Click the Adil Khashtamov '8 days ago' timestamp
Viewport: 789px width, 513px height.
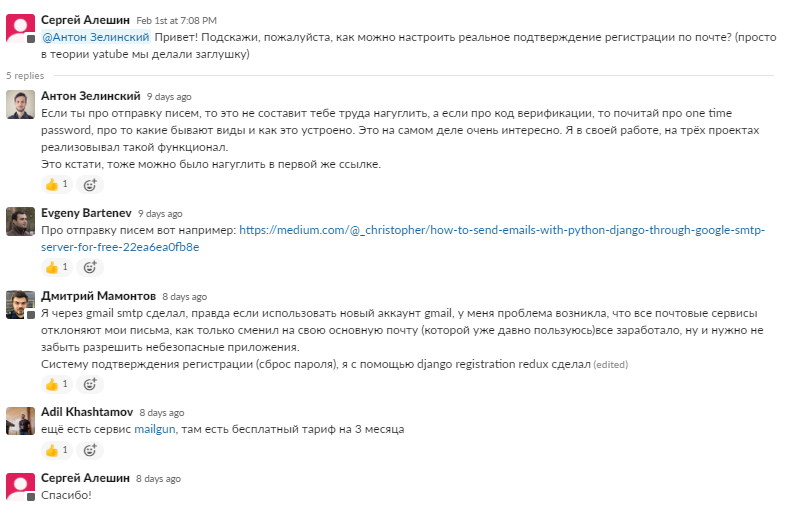tap(162, 413)
